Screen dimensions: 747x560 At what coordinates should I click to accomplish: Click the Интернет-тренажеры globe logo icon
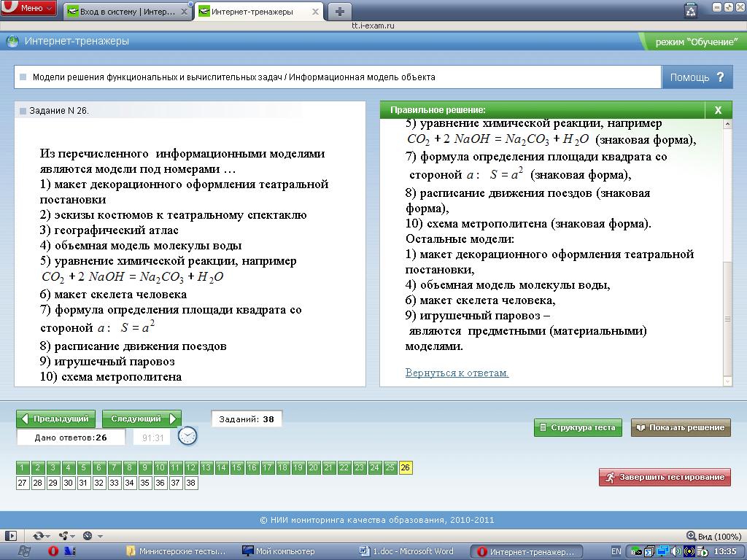tap(12, 42)
